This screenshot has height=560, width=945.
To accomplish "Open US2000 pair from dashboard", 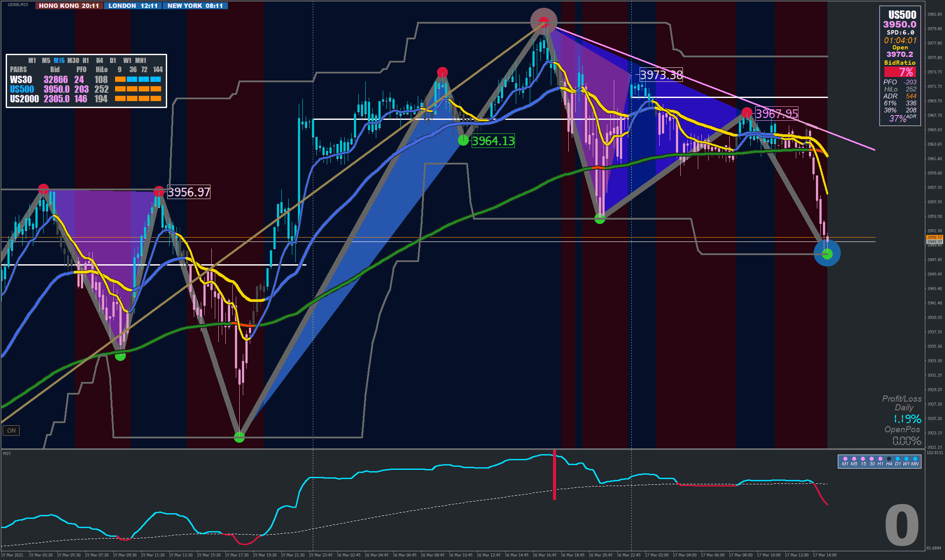I will pyautogui.click(x=24, y=99).
